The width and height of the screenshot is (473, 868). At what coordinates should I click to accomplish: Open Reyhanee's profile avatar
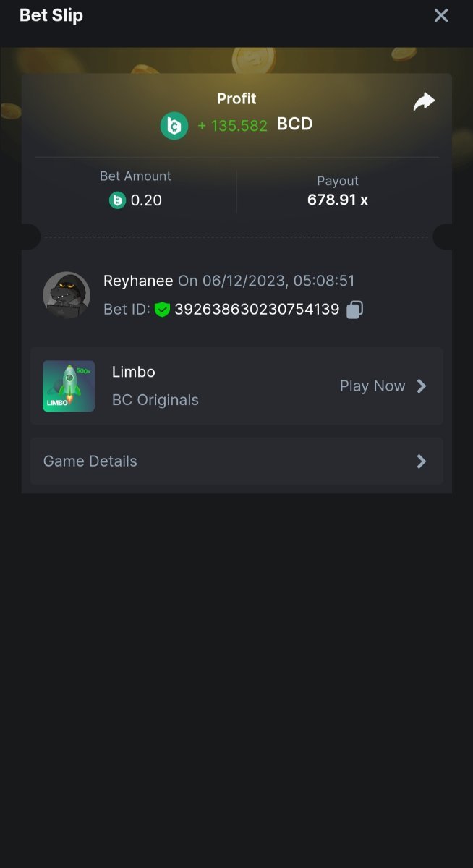[67, 295]
